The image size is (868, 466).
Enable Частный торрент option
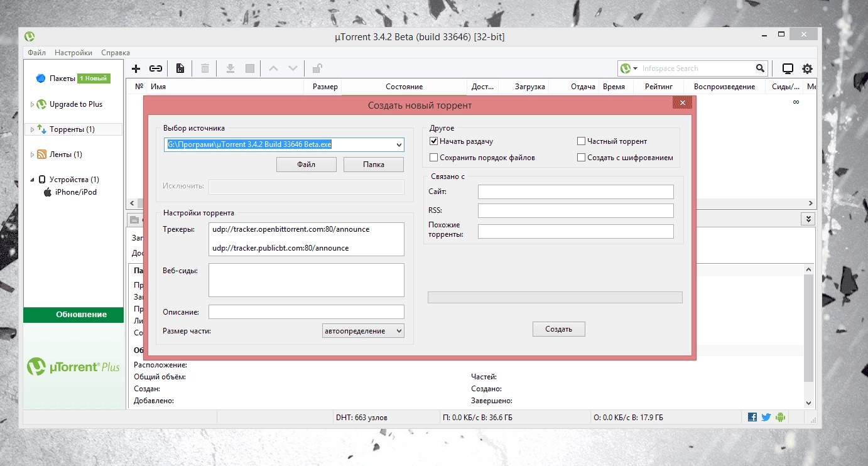[x=581, y=141]
